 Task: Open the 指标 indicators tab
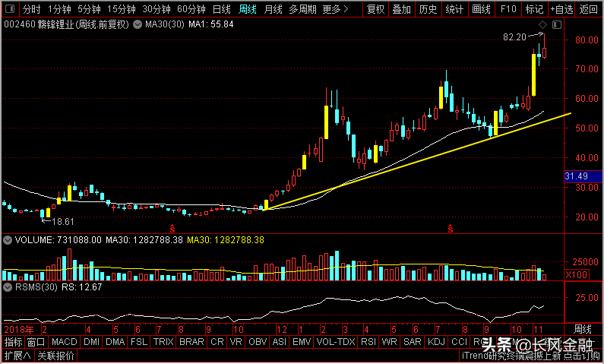pos(14,342)
